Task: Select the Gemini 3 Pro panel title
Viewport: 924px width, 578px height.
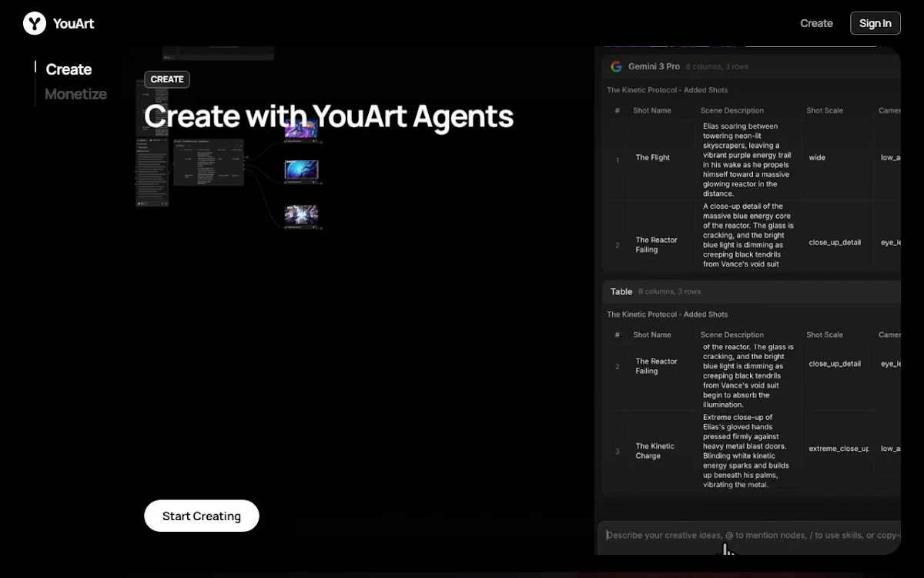Action: (x=654, y=66)
